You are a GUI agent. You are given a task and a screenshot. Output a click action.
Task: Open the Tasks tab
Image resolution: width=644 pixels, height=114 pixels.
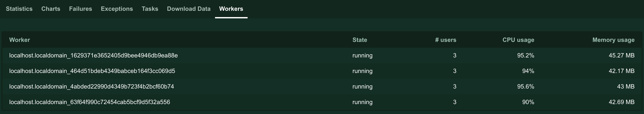(150, 9)
